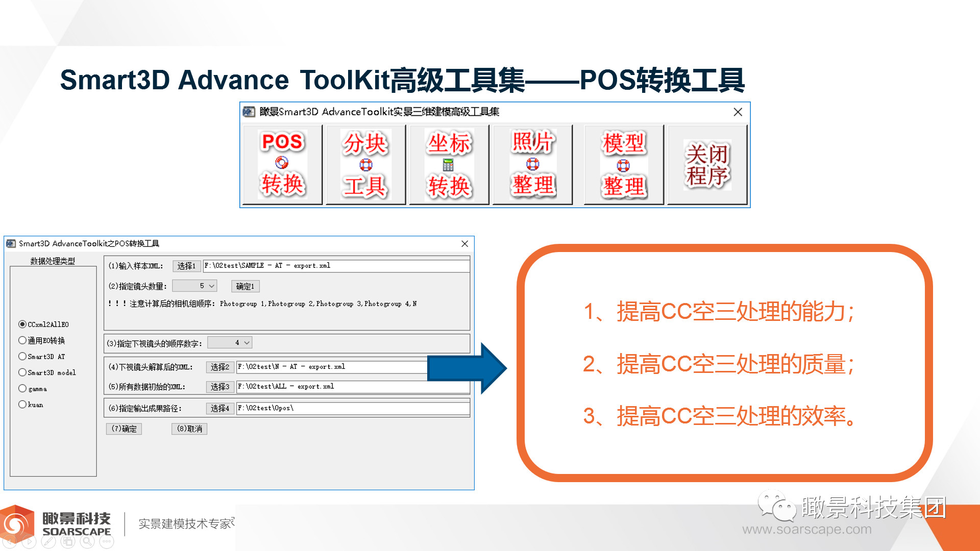Open the 下视镜头顺序数字 dropdown showing 4
This screenshot has width=980, height=551.
[x=230, y=343]
